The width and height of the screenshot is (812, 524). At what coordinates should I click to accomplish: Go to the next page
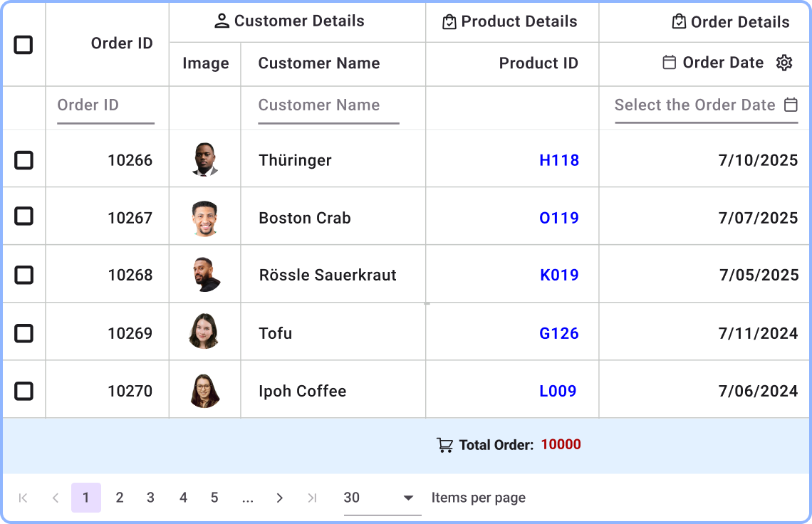point(280,498)
